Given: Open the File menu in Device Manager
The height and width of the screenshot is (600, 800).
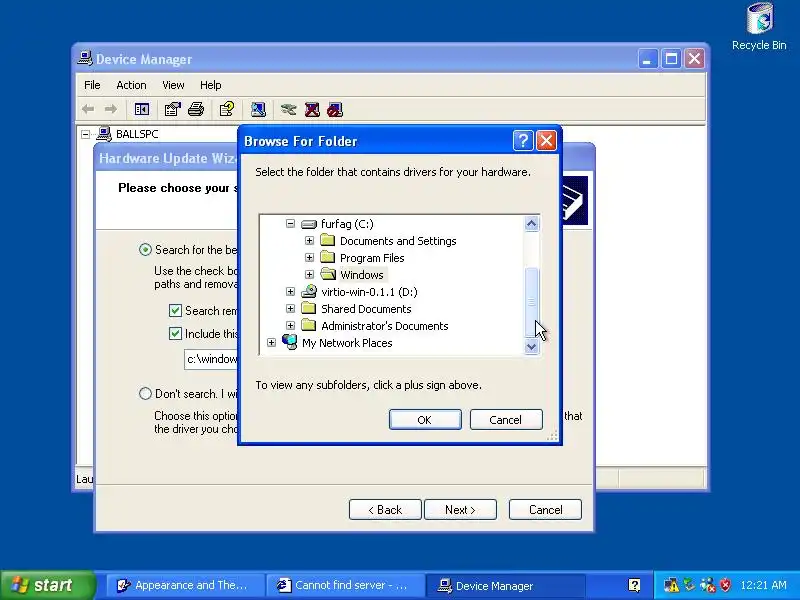Looking at the screenshot, I should (92, 85).
